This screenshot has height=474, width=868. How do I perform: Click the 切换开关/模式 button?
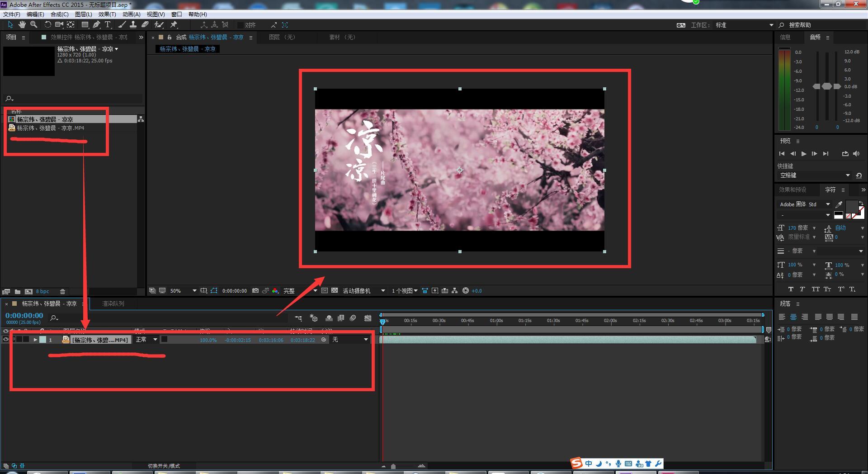[164, 466]
